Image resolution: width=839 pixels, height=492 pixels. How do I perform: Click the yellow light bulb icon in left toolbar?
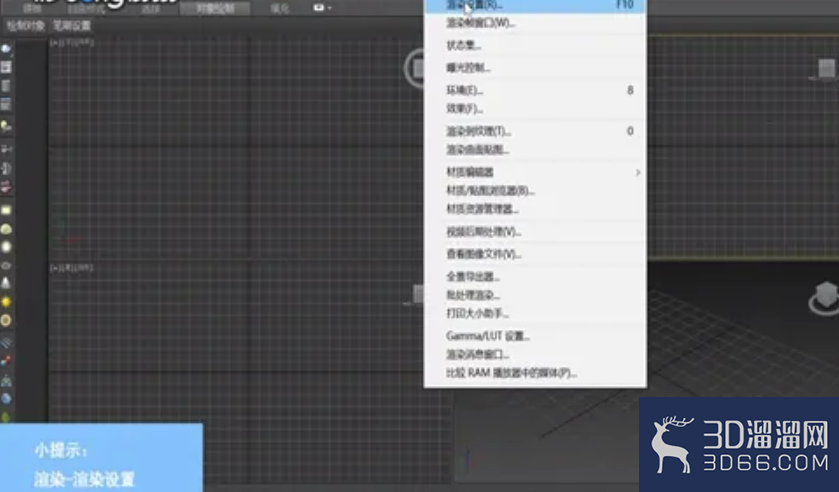click(6, 126)
